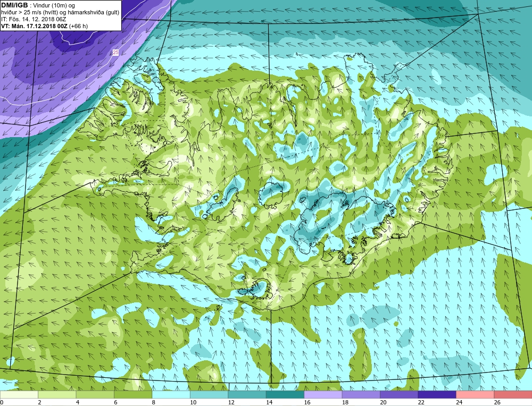This screenshot has height=406, width=532.
Task: Click the 4–6 m/s green legend swatch
Action: tap(95, 394)
